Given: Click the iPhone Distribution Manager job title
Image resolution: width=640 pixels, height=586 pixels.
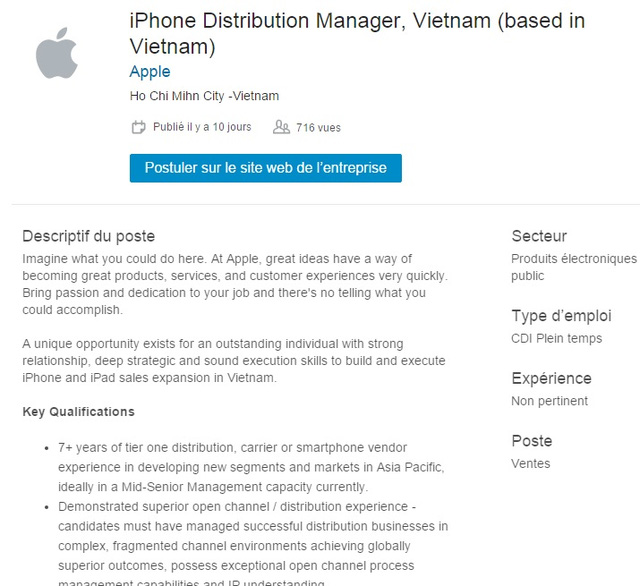Looking at the screenshot, I should point(357,33).
